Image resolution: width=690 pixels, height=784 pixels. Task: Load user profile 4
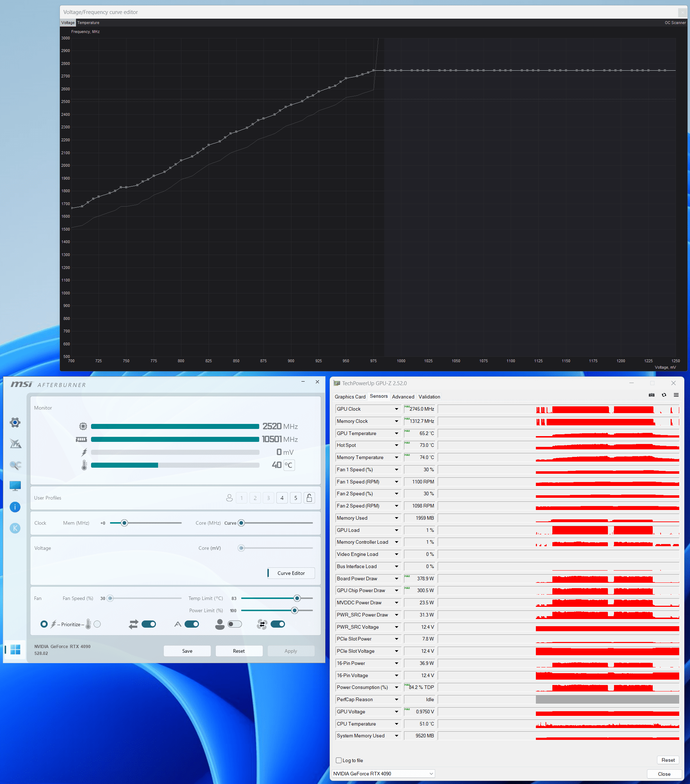pyautogui.click(x=282, y=498)
